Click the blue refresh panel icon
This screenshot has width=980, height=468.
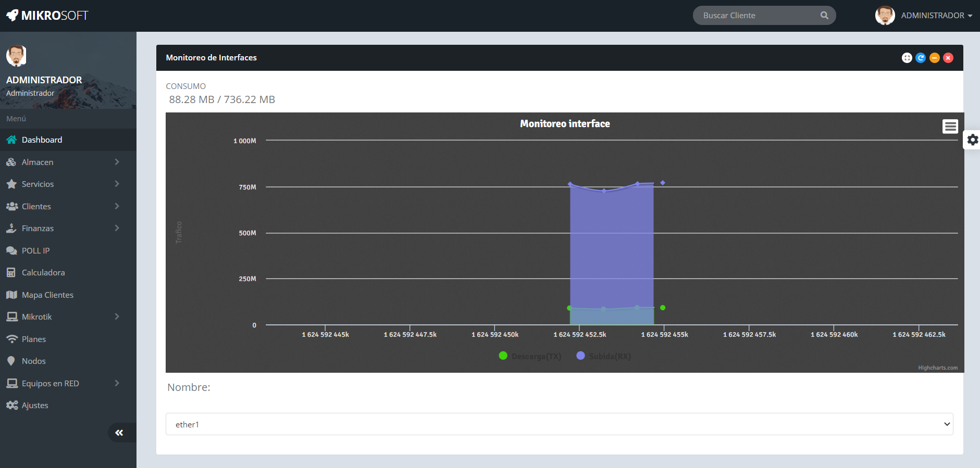click(921, 58)
